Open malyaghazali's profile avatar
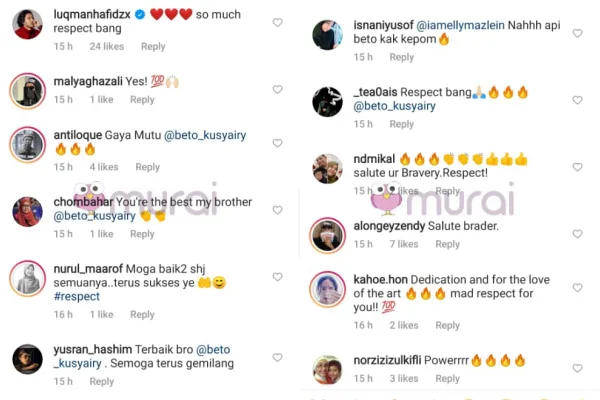 28,91
